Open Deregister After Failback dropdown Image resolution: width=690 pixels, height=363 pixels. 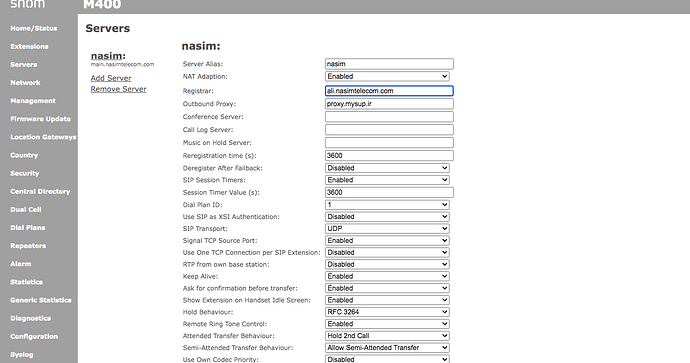click(x=387, y=168)
